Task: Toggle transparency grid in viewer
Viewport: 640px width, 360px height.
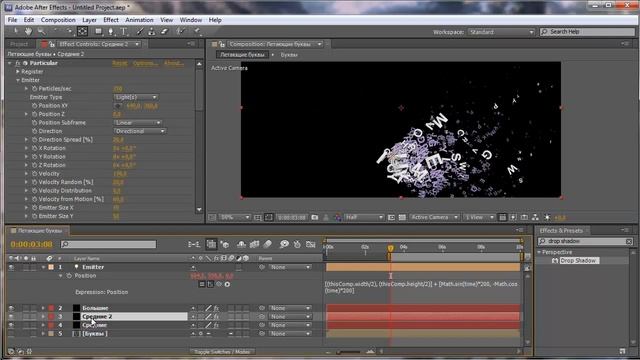Action: tap(402, 218)
